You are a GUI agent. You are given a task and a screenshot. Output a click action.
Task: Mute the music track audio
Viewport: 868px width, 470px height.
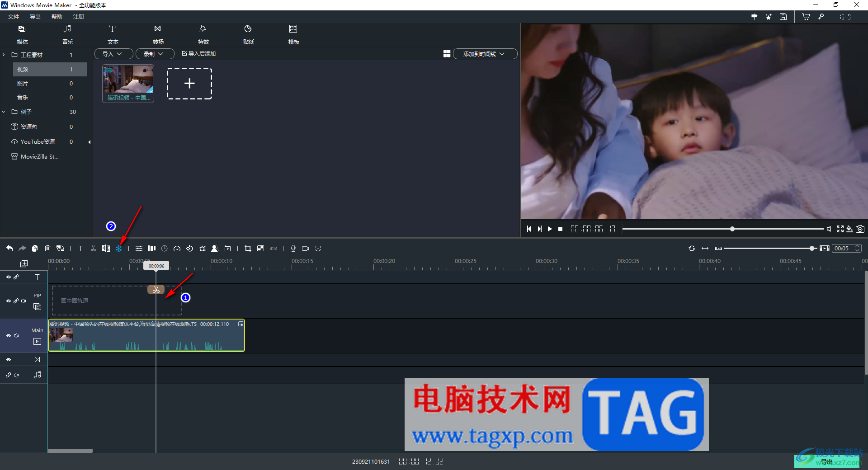pos(16,375)
